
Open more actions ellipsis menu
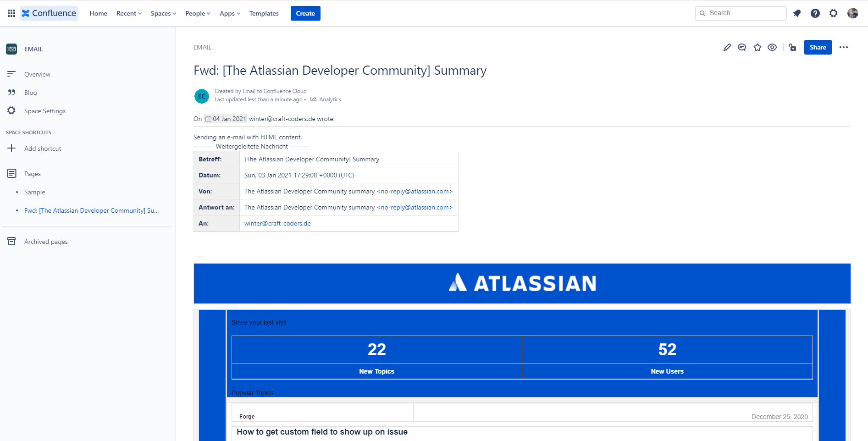(x=844, y=47)
